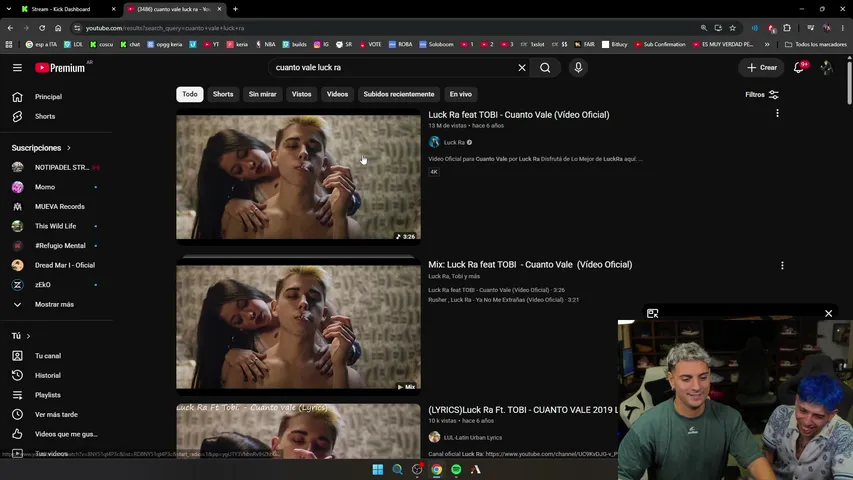Expand the miniplayer to full view
The width and height of the screenshot is (853, 480).
click(x=652, y=313)
